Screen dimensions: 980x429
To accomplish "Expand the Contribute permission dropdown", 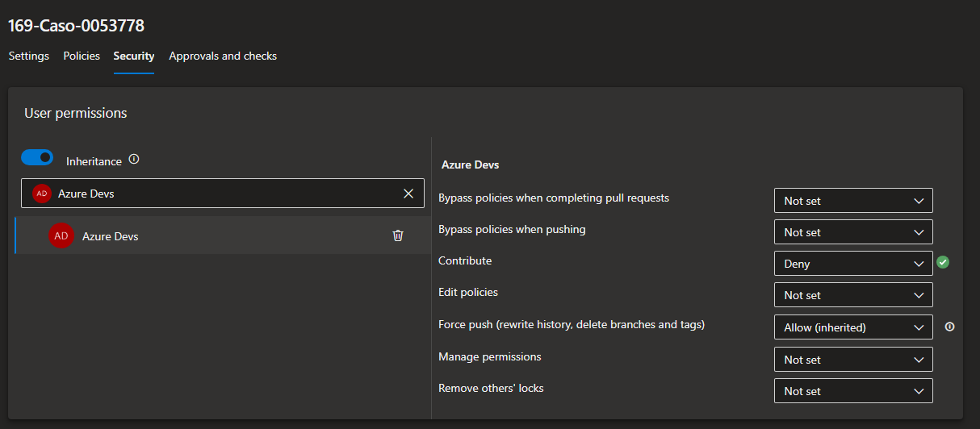I will click(x=852, y=264).
